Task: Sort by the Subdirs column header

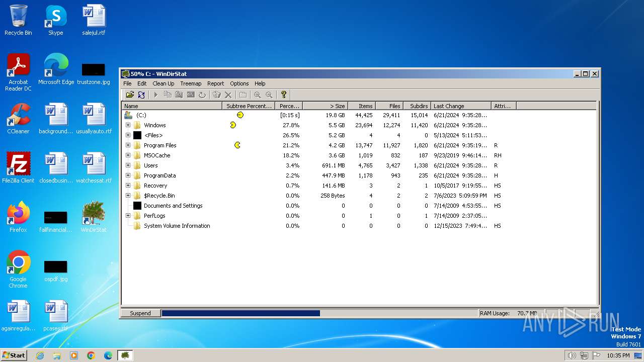Action: pyautogui.click(x=418, y=106)
